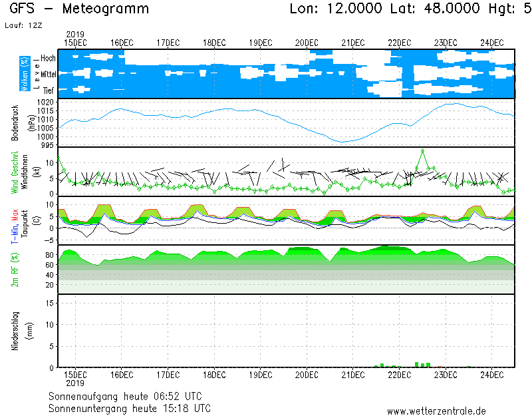Click the "Sonnenaufgang heute 06:52 UTC" line
532x416 pixels.
pyautogui.click(x=125, y=396)
